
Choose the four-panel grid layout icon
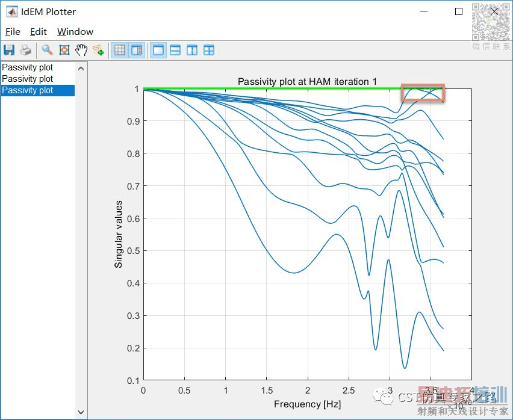[x=209, y=51]
